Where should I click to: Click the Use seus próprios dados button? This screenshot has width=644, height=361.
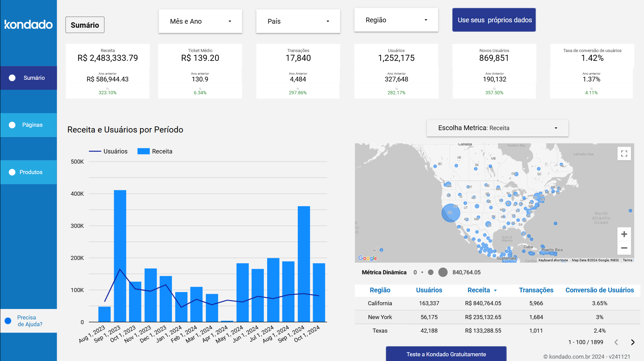click(494, 20)
